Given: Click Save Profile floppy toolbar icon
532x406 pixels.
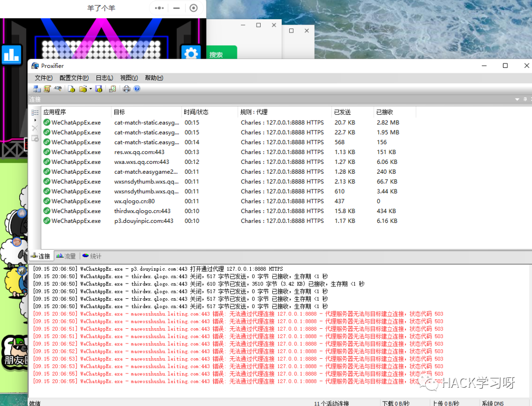Looking at the screenshot, I should click(99, 89).
